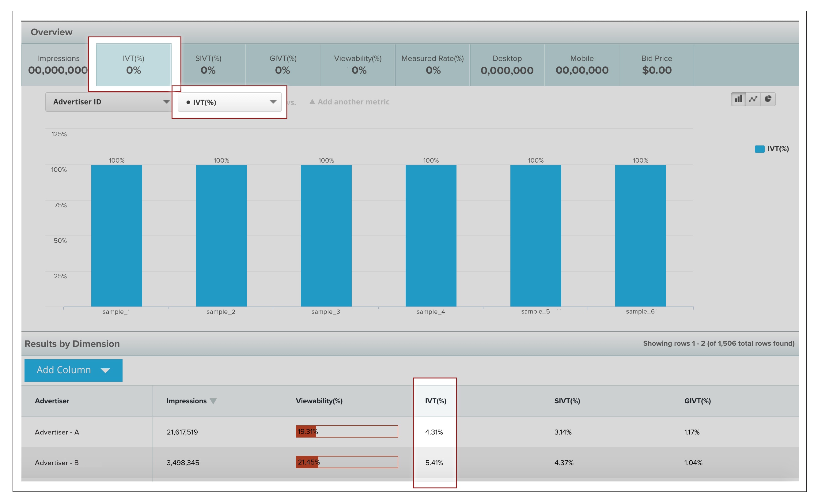Select the Measured Rate(%) overview tile
Screen dimensions: 818x504
tap(432, 65)
